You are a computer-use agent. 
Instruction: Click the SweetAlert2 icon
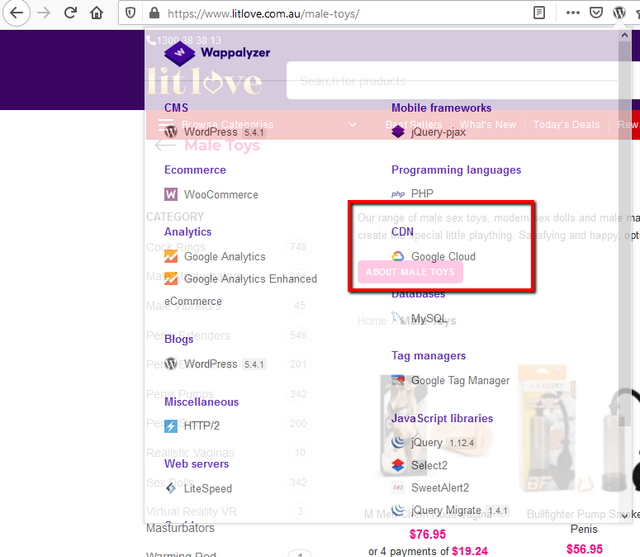point(398,487)
